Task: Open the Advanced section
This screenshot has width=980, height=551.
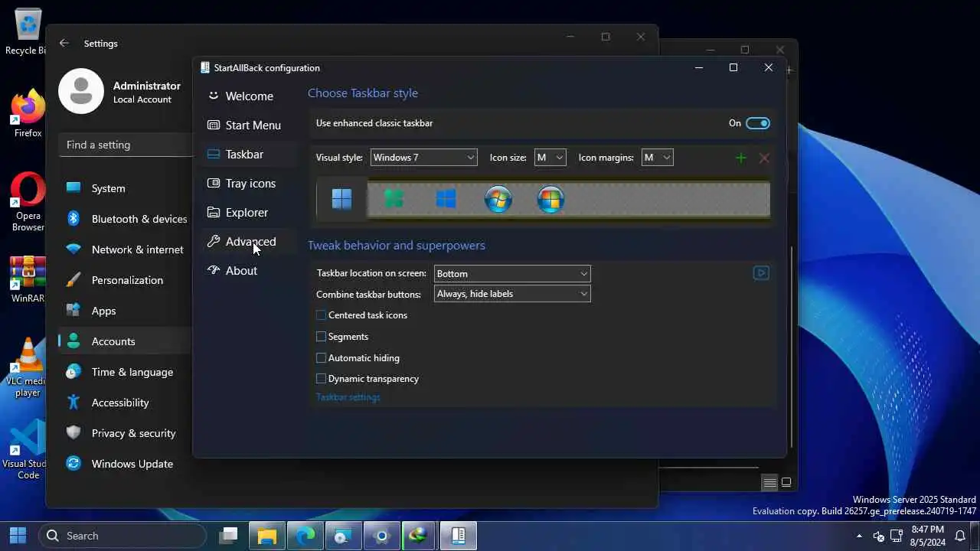Action: point(250,242)
